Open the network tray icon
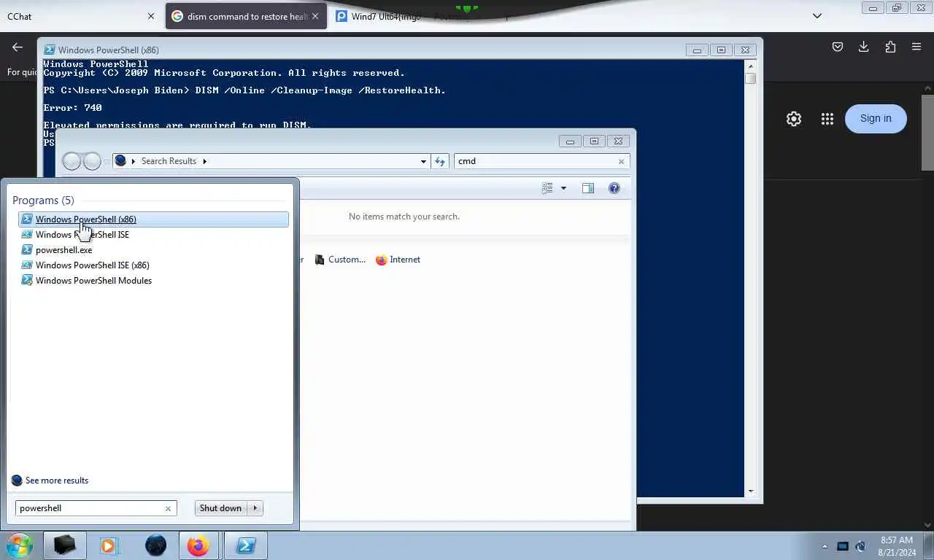Image resolution: width=934 pixels, height=560 pixels. click(861, 546)
